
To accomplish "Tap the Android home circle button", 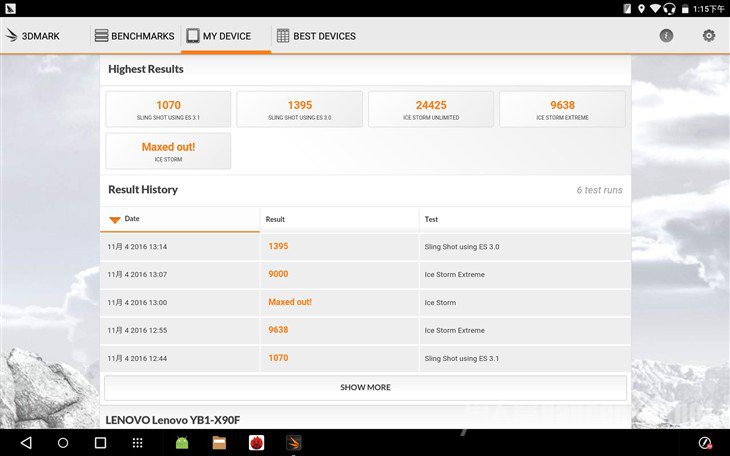I will (63, 442).
